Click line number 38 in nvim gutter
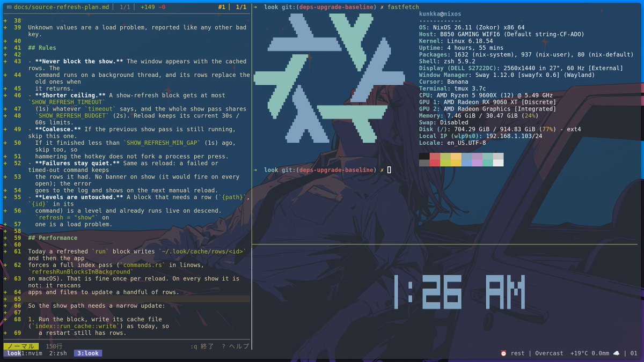The image size is (644, 362). click(x=17, y=20)
